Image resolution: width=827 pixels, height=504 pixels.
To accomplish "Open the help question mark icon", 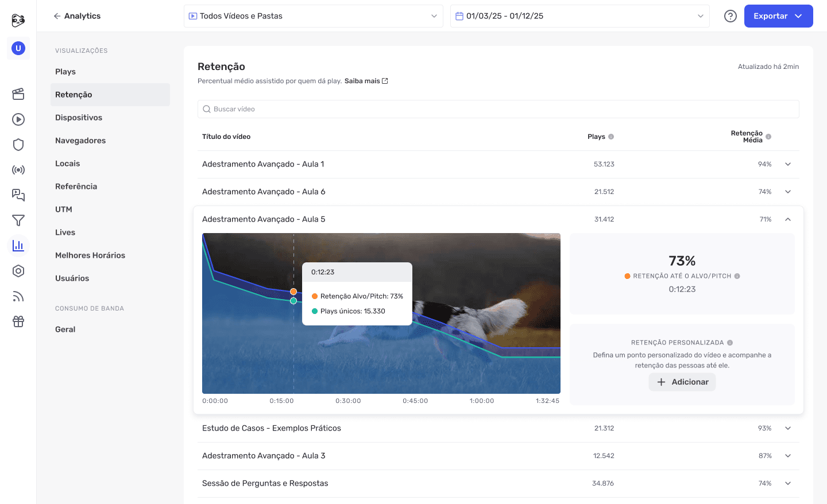I will [730, 16].
